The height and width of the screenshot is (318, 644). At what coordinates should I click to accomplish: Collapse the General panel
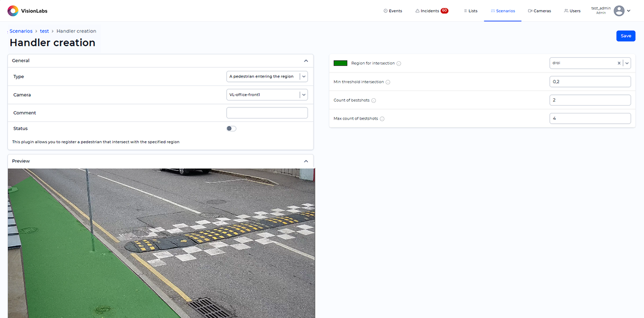point(306,60)
